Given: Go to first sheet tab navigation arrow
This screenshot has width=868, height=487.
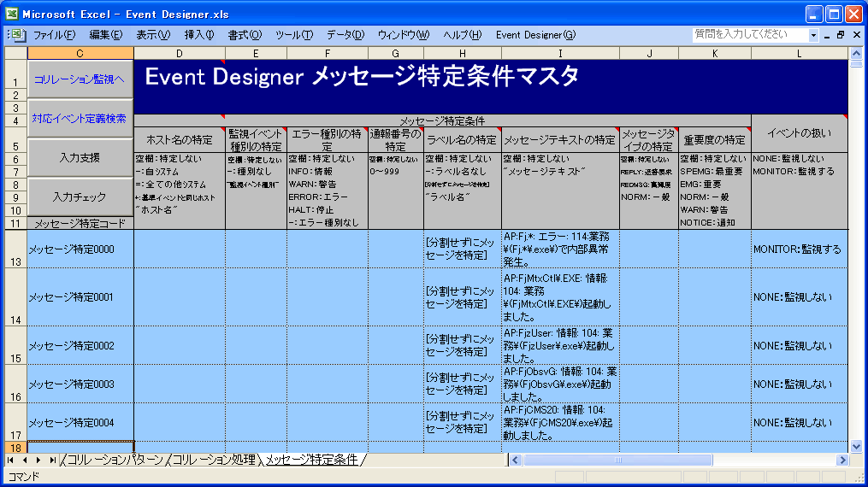Looking at the screenshot, I should point(10,460).
